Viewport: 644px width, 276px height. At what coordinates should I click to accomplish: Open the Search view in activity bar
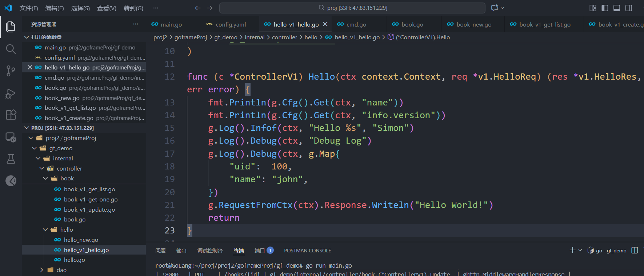pos(11,49)
